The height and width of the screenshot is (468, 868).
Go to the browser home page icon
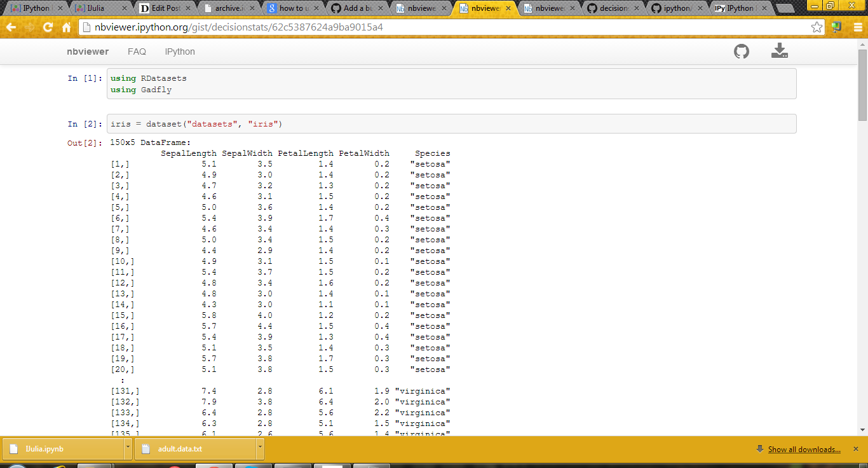pyautogui.click(x=66, y=27)
